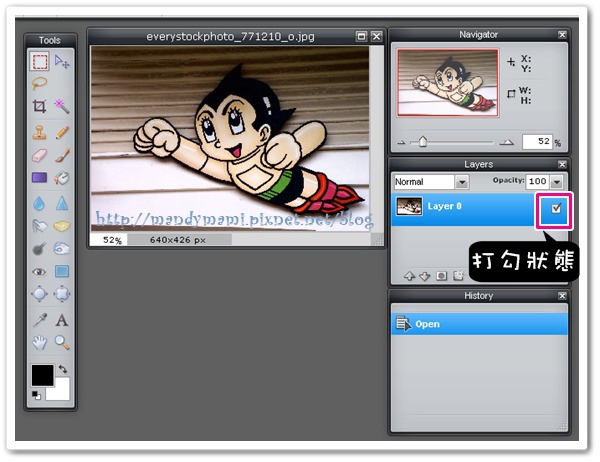Select the Pinch tool
The image size is (600, 462).
click(x=62, y=294)
